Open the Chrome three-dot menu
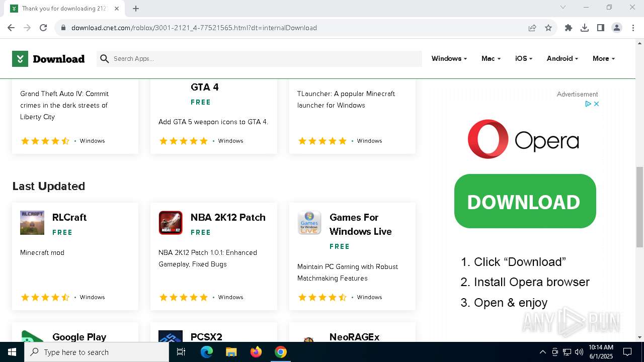This screenshot has width=644, height=362. click(x=632, y=28)
